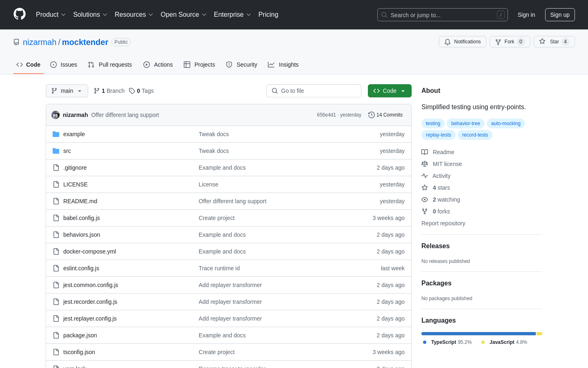Star the mocktender repository

(554, 42)
